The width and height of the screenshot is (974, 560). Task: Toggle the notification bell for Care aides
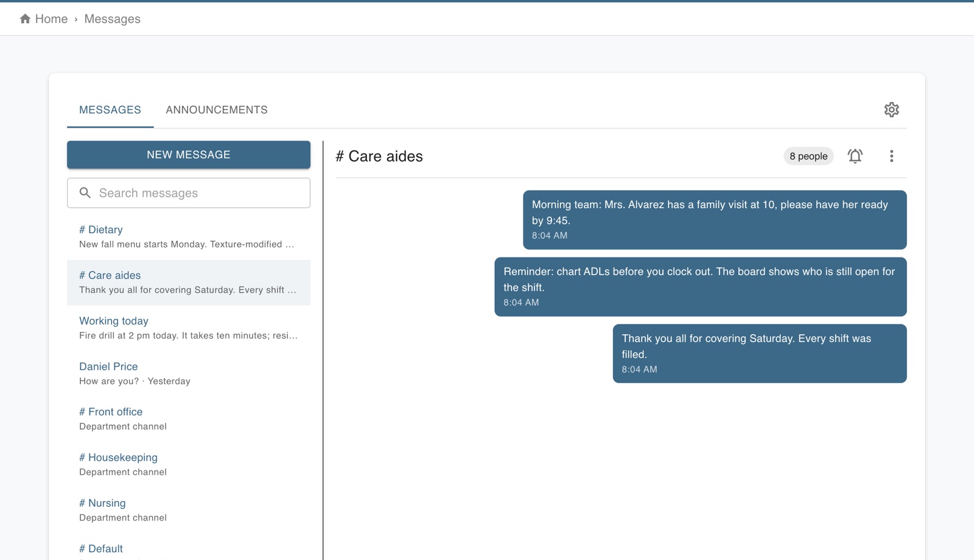click(855, 156)
